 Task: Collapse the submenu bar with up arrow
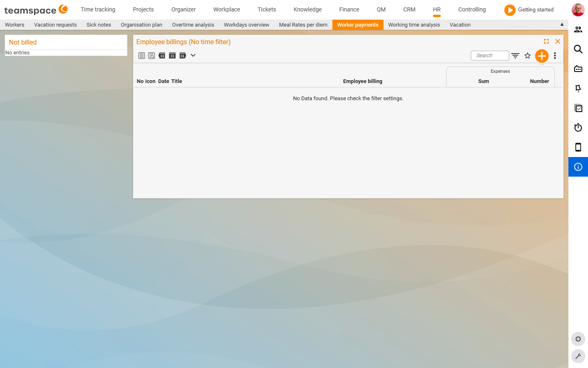coord(562,25)
